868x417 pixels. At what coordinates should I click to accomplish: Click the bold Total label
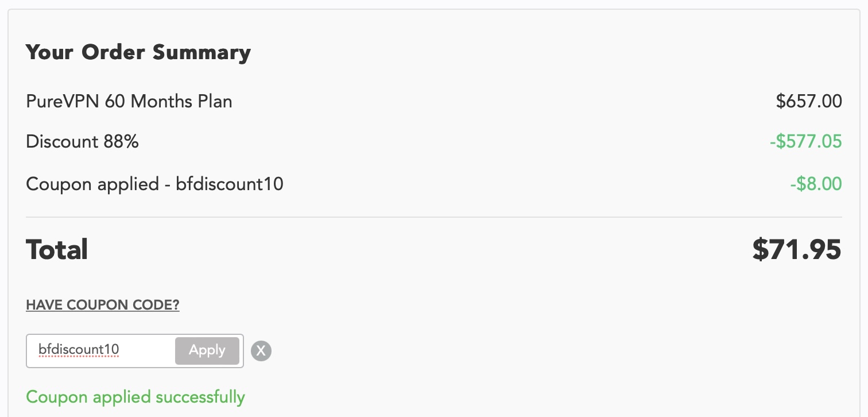[57, 250]
